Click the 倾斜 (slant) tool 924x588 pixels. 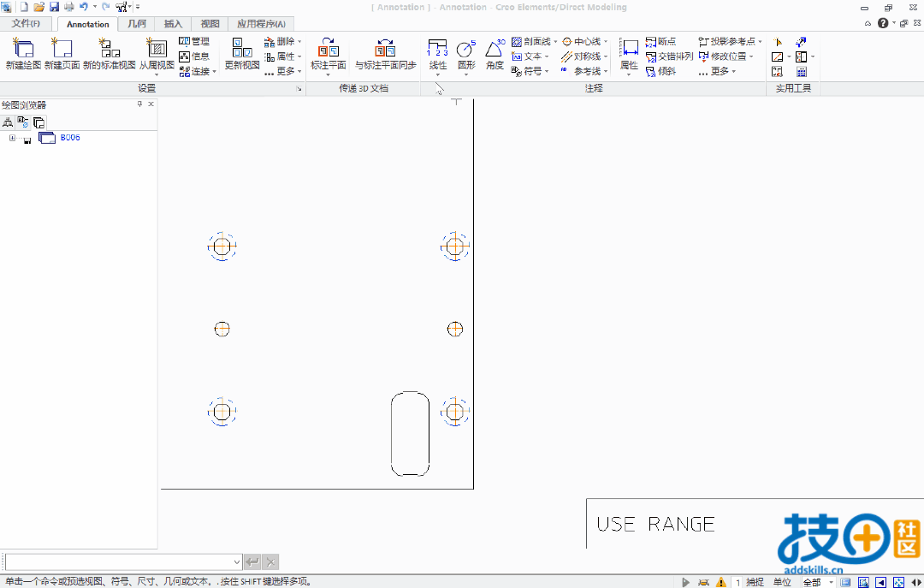tap(661, 71)
